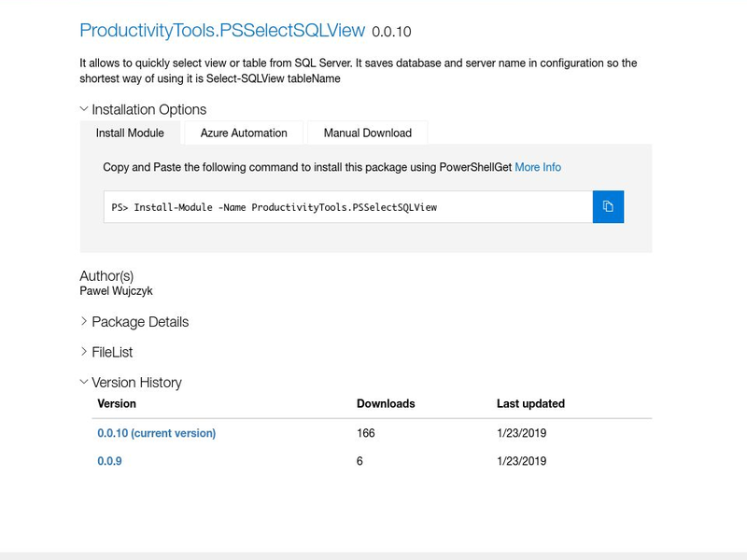Click the Last updated column header
The height and width of the screenshot is (560, 747).
click(x=530, y=403)
